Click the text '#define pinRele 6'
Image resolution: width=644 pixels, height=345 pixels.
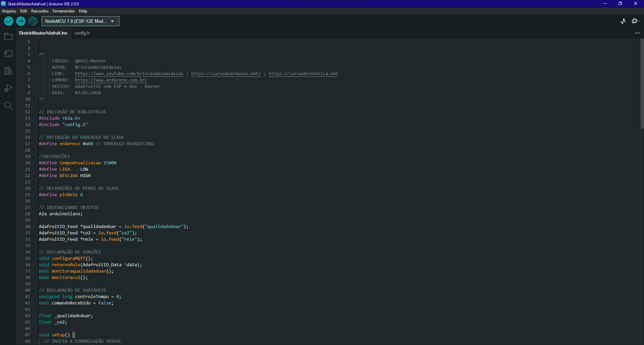[61, 195]
